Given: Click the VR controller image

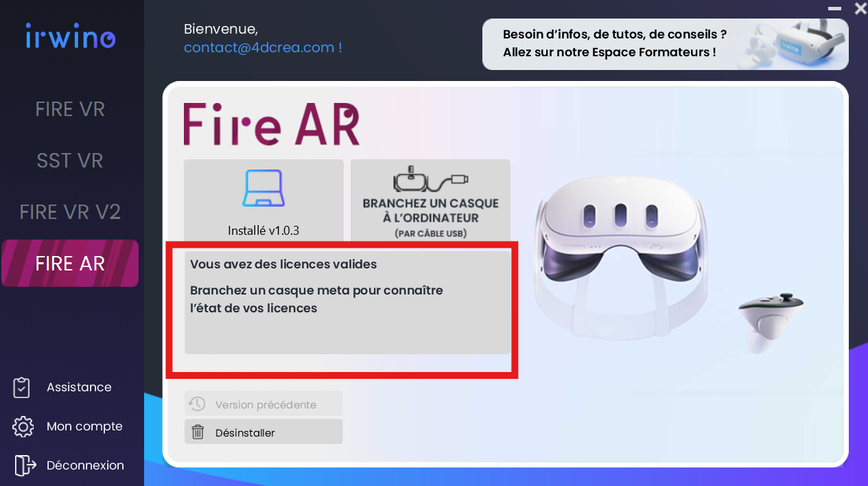Looking at the screenshot, I should [x=771, y=322].
